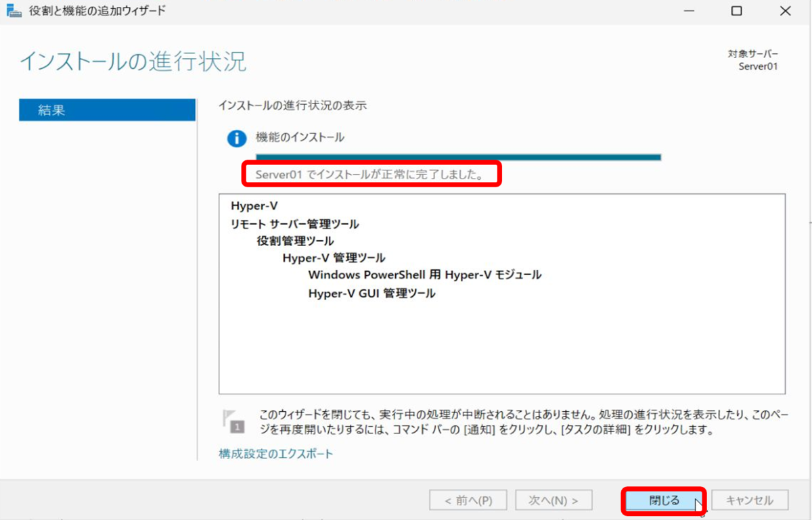Select Hyper-V 管理ツール entry

pos(334,258)
